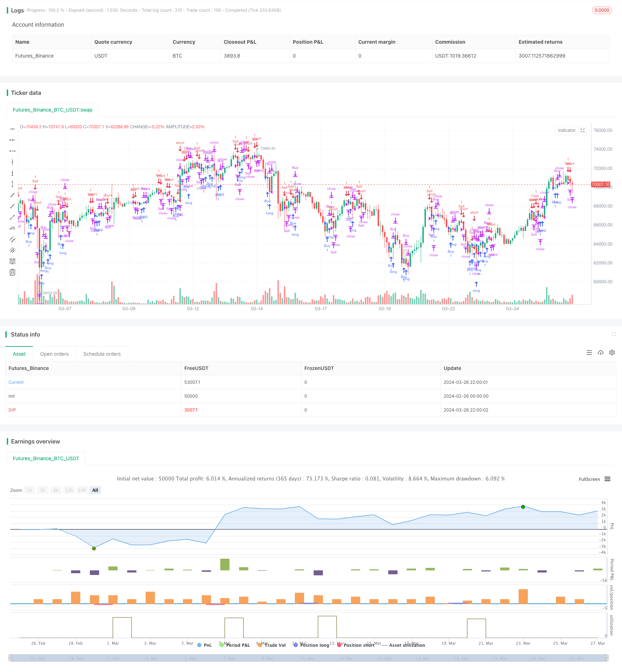Toggle the Trade Vol legend series
The width and height of the screenshot is (622, 672).
(272, 645)
